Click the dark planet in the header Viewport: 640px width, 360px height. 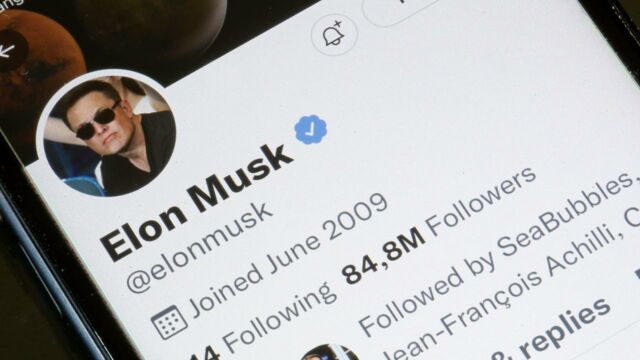pyautogui.click(x=153, y=24)
